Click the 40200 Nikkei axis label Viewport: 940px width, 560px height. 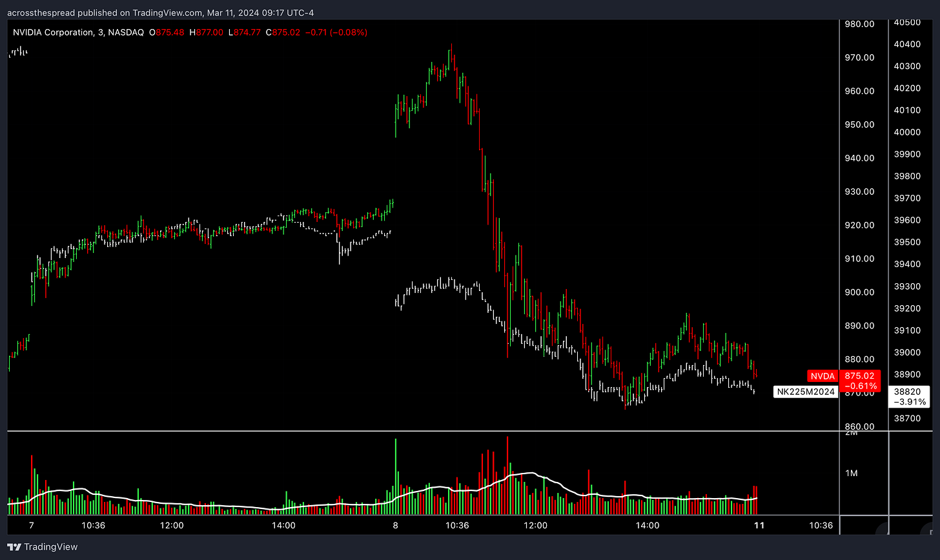907,88
